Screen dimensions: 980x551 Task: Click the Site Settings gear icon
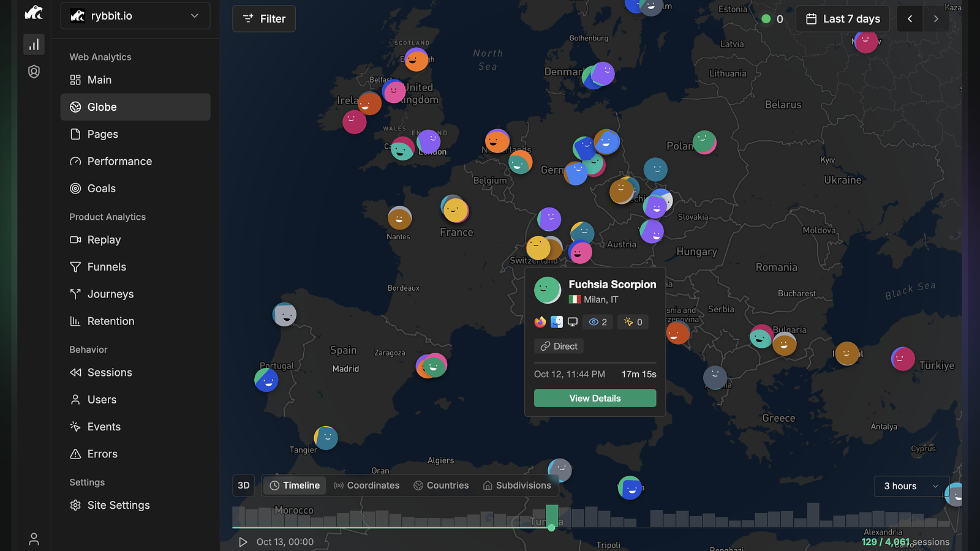(x=75, y=506)
